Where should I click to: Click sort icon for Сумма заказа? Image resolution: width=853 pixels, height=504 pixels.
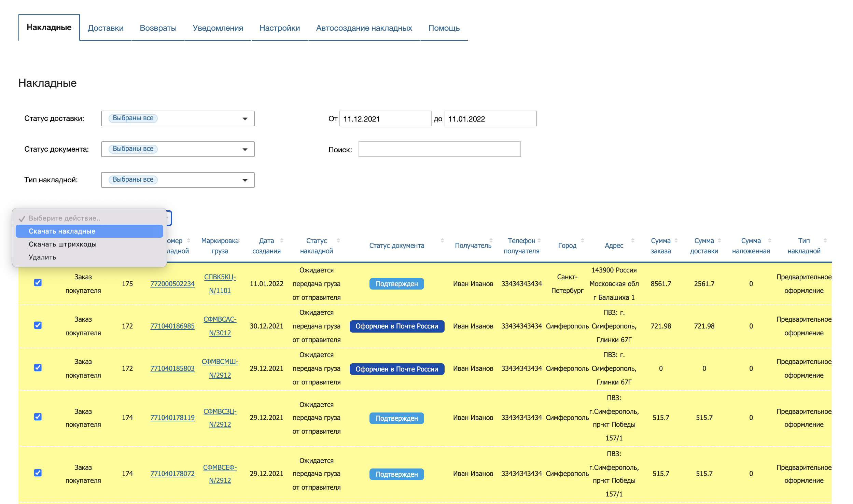676,241
